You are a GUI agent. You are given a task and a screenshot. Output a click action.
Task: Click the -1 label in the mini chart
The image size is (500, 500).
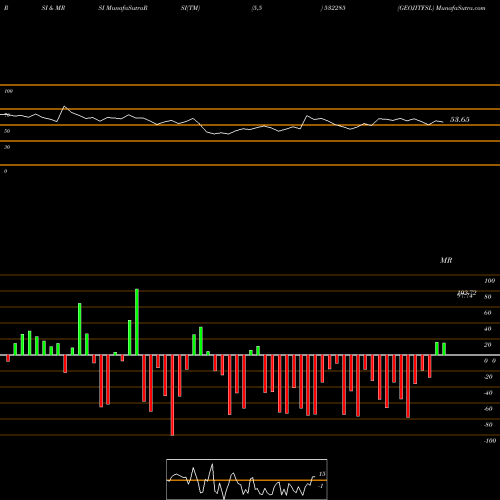pos(321,486)
